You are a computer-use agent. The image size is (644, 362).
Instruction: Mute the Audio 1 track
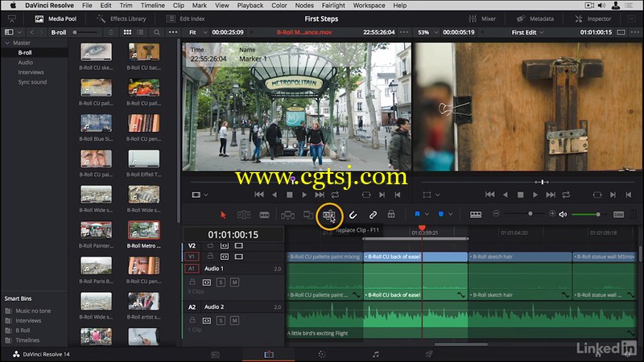234,282
